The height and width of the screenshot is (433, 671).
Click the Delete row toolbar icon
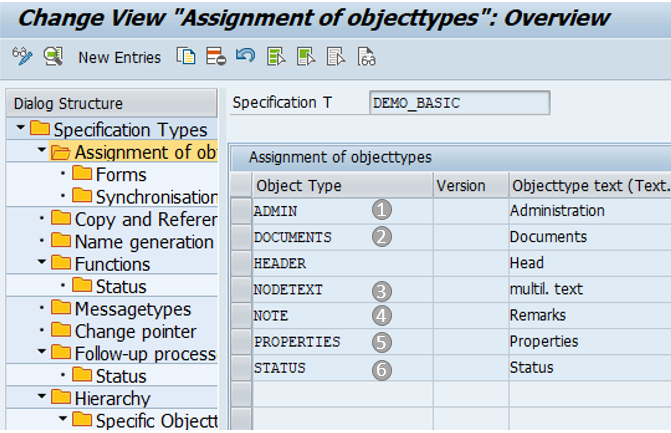coord(215,57)
